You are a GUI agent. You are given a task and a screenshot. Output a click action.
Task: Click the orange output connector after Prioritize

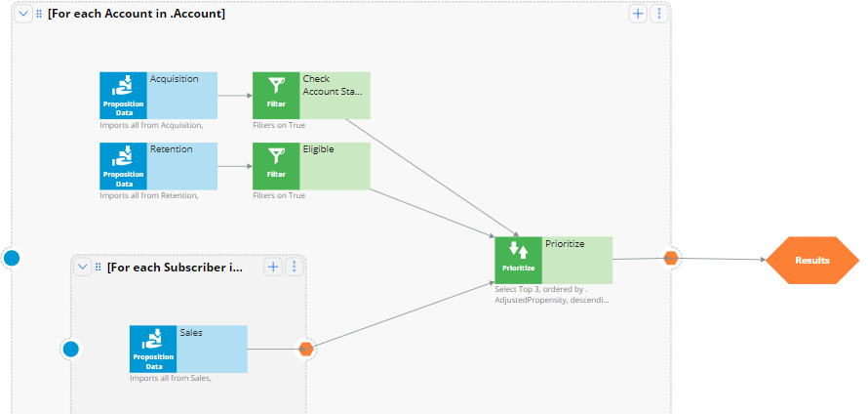click(670, 258)
